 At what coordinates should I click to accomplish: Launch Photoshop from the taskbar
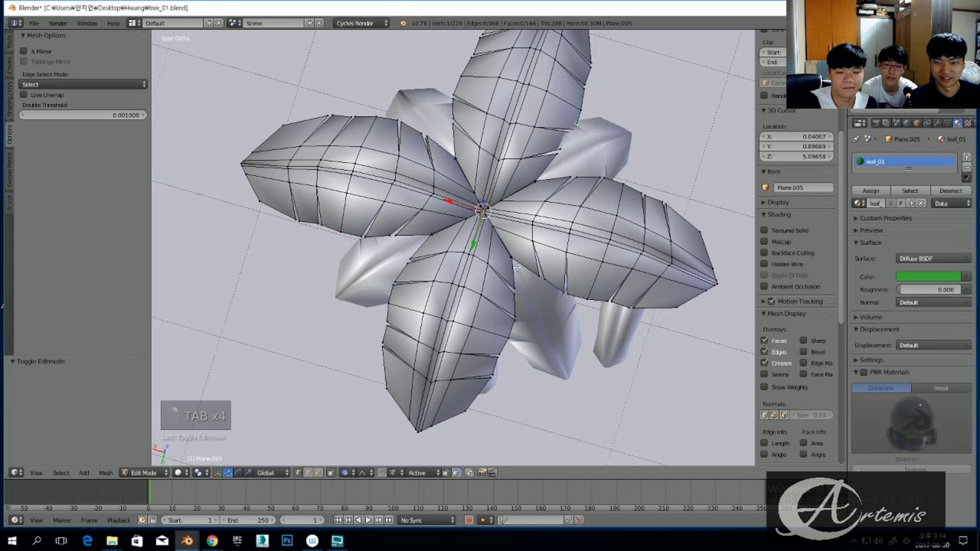pyautogui.click(x=287, y=541)
